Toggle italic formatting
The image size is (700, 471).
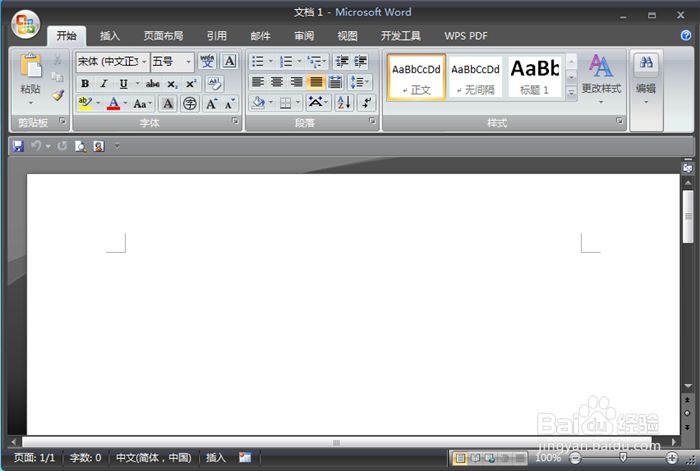click(x=104, y=83)
